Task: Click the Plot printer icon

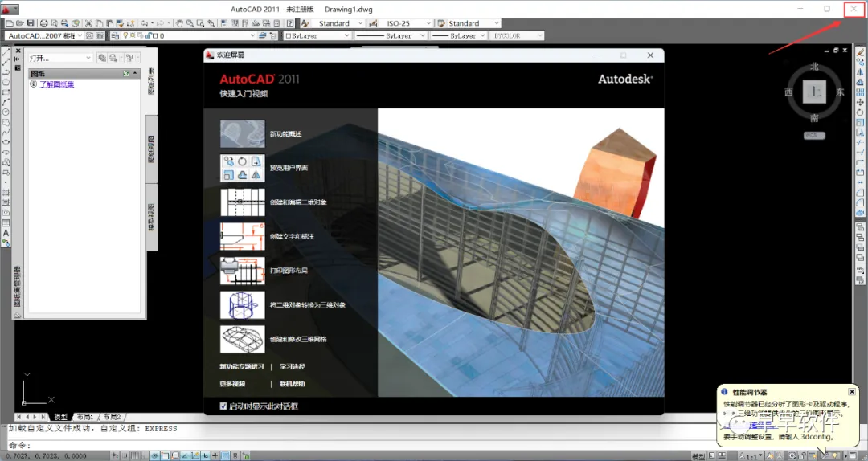Action: click(43, 23)
